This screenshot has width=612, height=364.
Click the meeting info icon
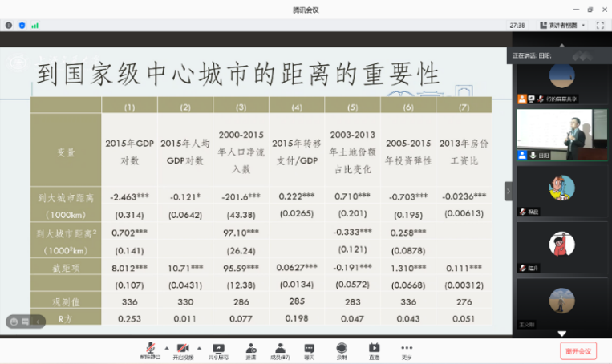pos(9,26)
